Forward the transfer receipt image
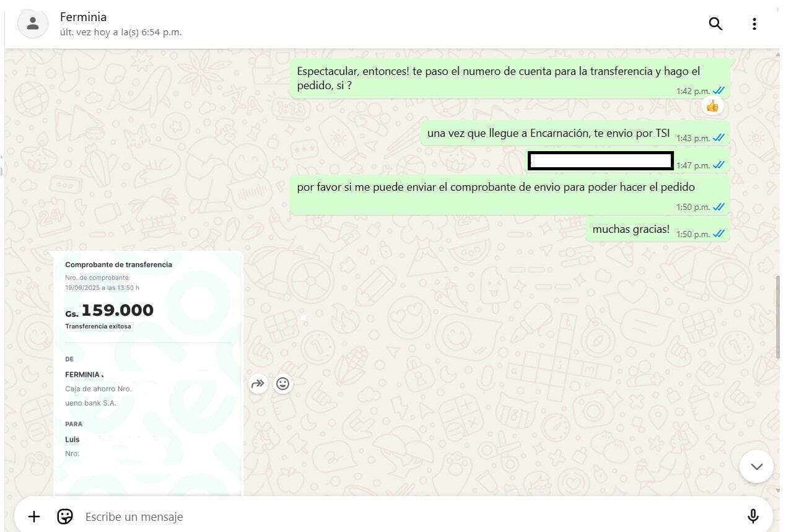The width and height of the screenshot is (786, 532). (258, 384)
